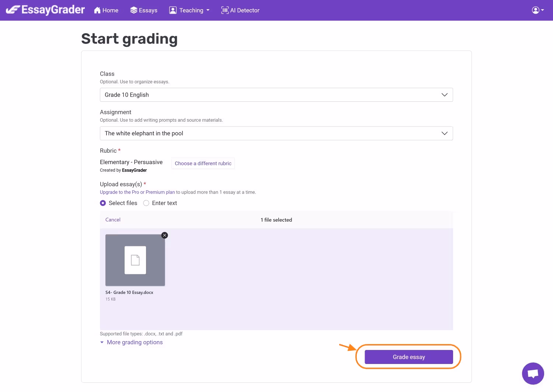Open the AI Detector tool
The width and height of the screenshot is (553, 392).
pyautogui.click(x=240, y=10)
